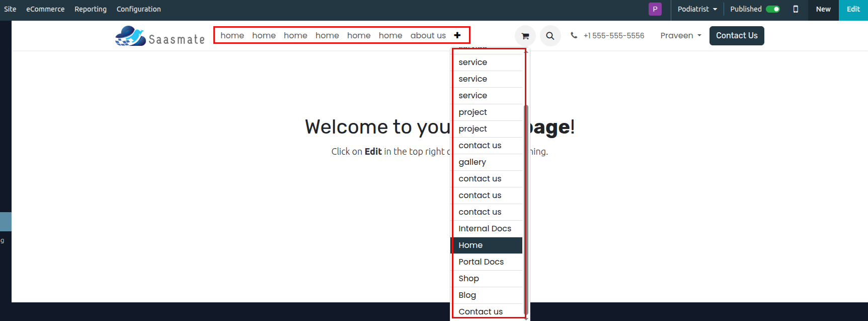The image size is (868, 321).
Task: Click the plus icon in navigation menu
Action: pyautogui.click(x=457, y=35)
